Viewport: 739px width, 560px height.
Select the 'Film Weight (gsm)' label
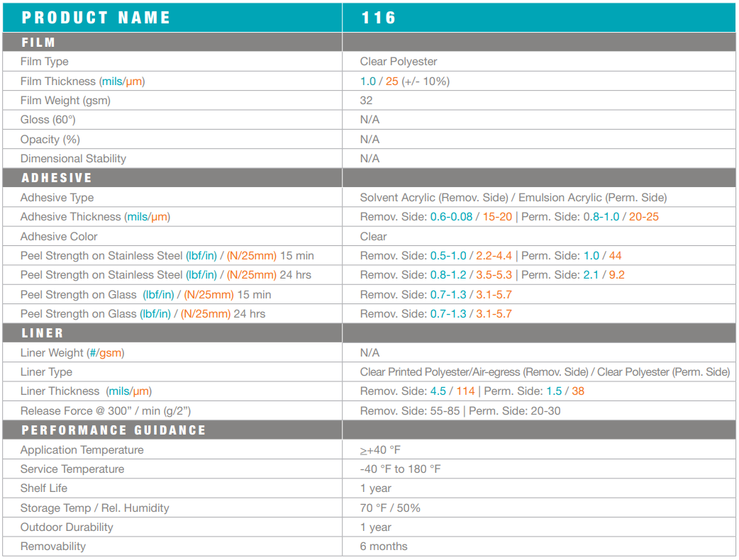[x=65, y=101]
